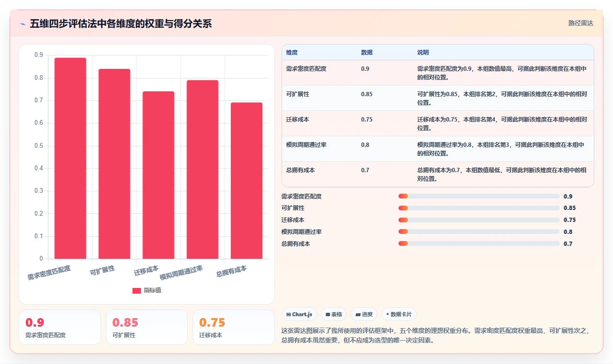Click the 0.8 value in table
613x364 pixels.
tap(365, 145)
